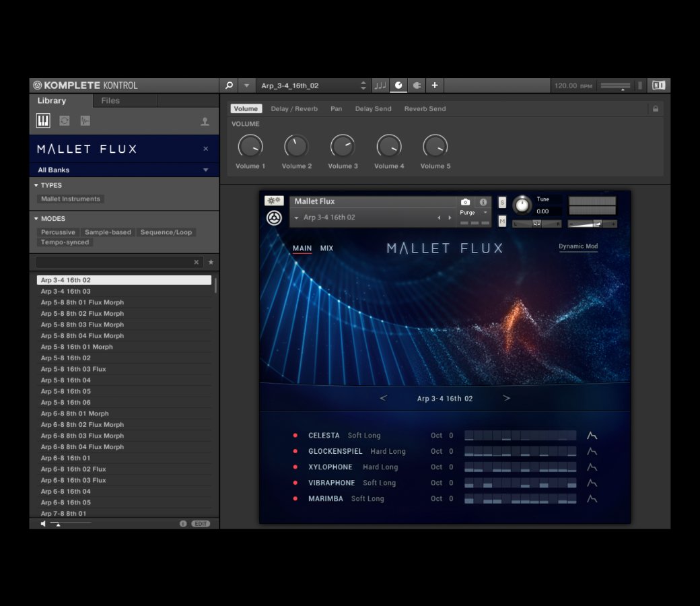The width and height of the screenshot is (700, 606).
Task: Disable the Marimba layer red dot
Action: tap(295, 499)
